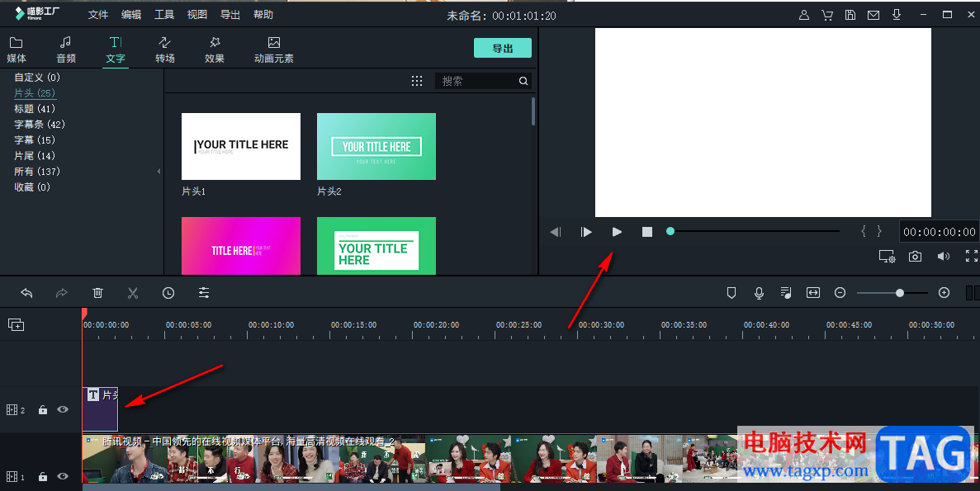The height and width of the screenshot is (491, 980).
Task: Select the green YOUR TITLE HERE template
Action: [376, 246]
